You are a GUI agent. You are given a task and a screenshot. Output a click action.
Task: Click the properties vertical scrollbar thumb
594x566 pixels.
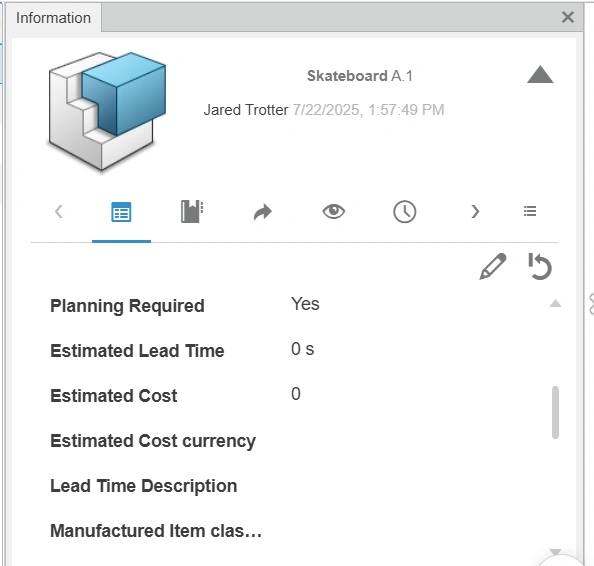tap(555, 412)
